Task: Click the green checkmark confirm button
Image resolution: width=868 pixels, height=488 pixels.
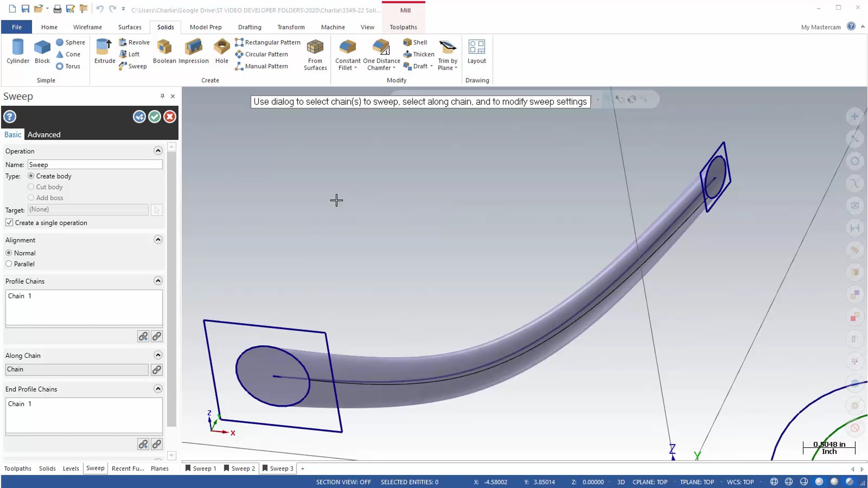Action: 154,116
